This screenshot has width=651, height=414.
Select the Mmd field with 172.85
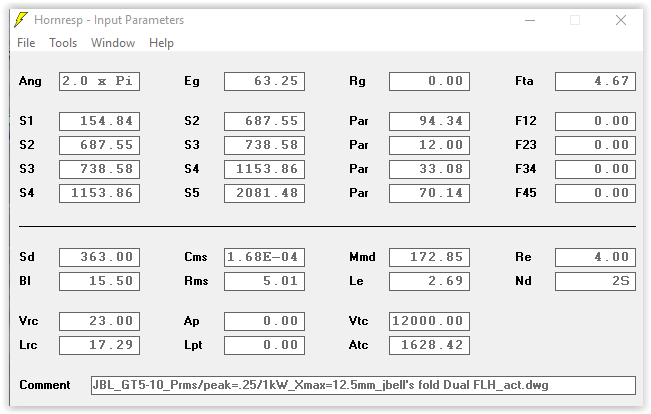click(x=429, y=257)
